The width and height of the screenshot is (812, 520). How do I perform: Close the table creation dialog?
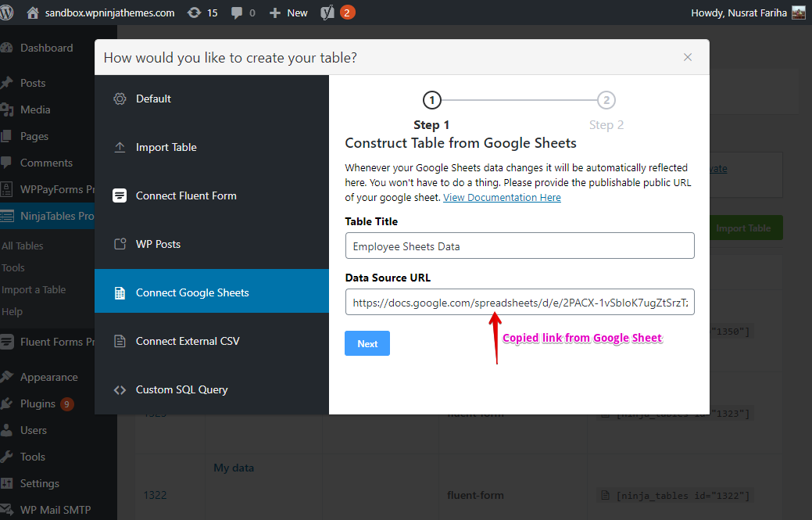tap(688, 58)
